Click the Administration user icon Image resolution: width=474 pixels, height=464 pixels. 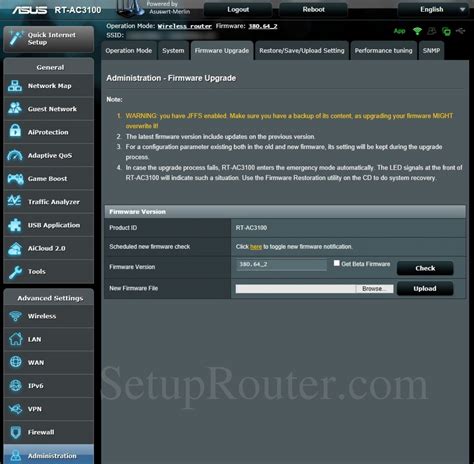15,456
